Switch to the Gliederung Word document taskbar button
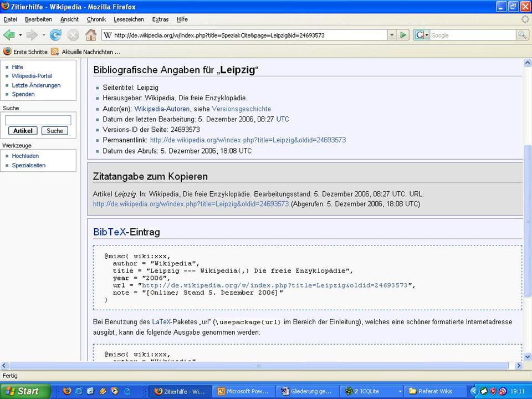This screenshot has height=399, width=532. (308, 391)
